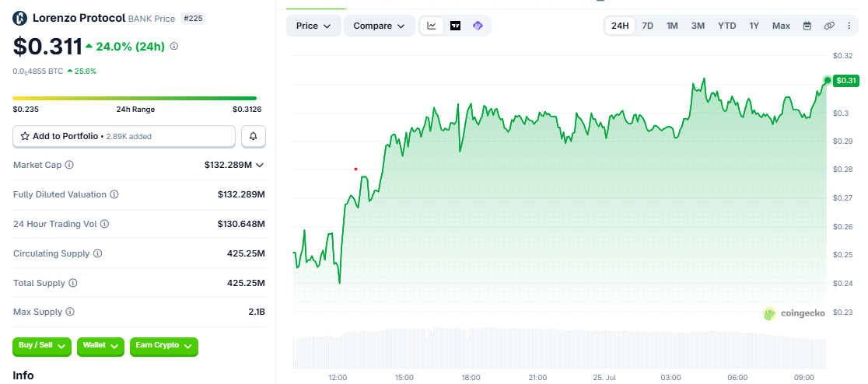
Task: Click the red dot marker on chart
Action: click(x=356, y=169)
